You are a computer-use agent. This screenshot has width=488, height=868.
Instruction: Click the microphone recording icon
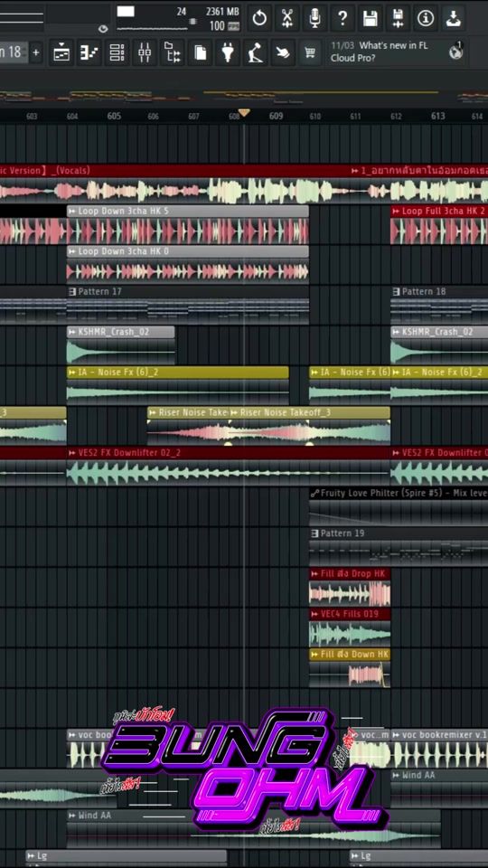[314, 18]
